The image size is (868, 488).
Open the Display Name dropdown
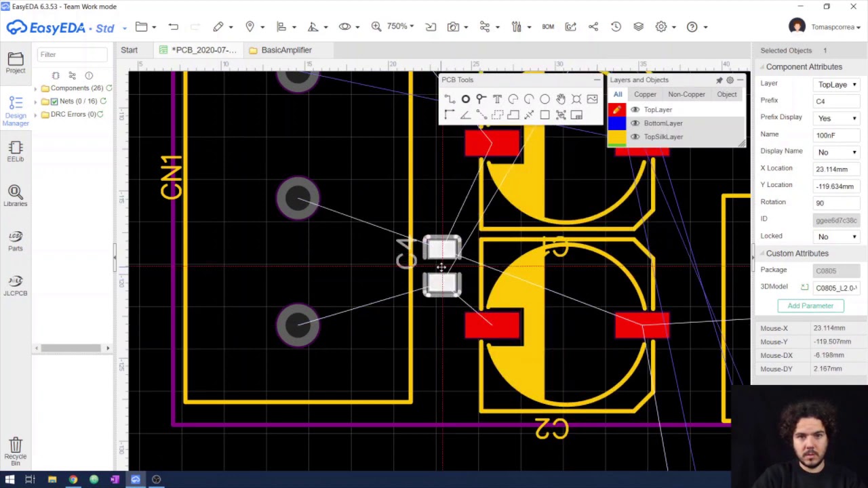(836, 152)
